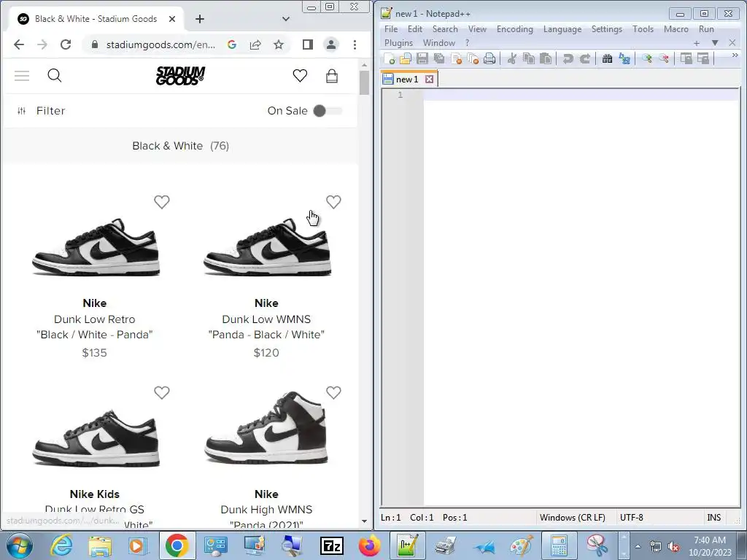Zoom in using Notepad++ toolbar icon
This screenshot has height=560, width=747.
pyautogui.click(x=646, y=58)
